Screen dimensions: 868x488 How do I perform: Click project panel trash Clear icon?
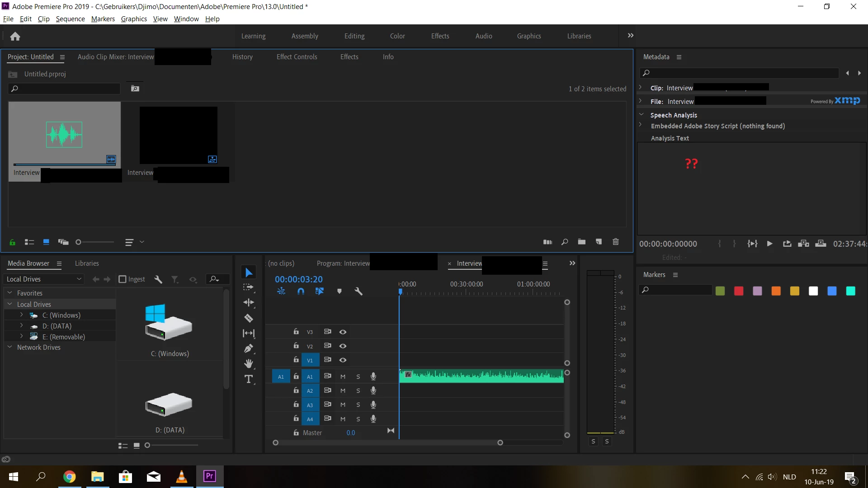[615, 242]
